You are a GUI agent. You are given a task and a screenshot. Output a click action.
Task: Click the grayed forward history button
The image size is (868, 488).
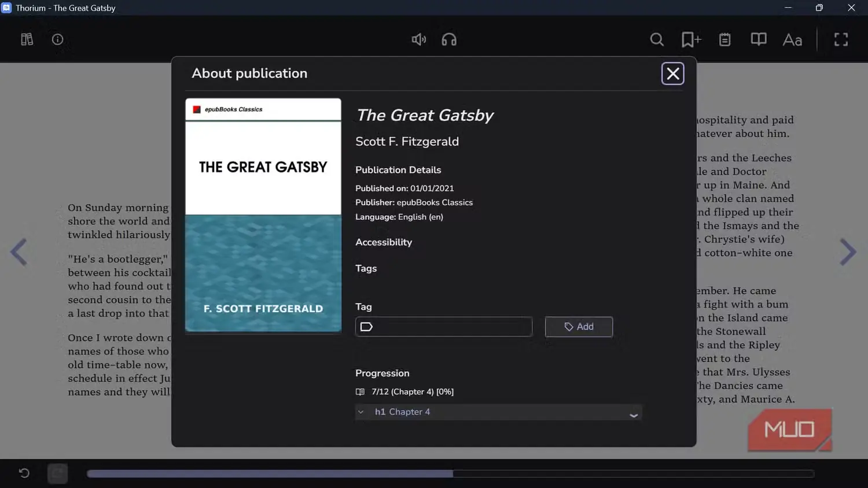[x=57, y=474]
